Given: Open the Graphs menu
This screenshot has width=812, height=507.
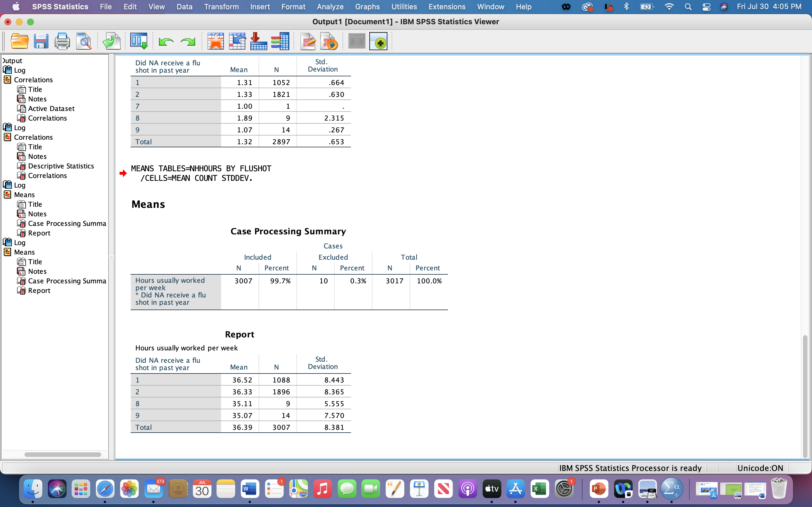Looking at the screenshot, I should point(367,7).
